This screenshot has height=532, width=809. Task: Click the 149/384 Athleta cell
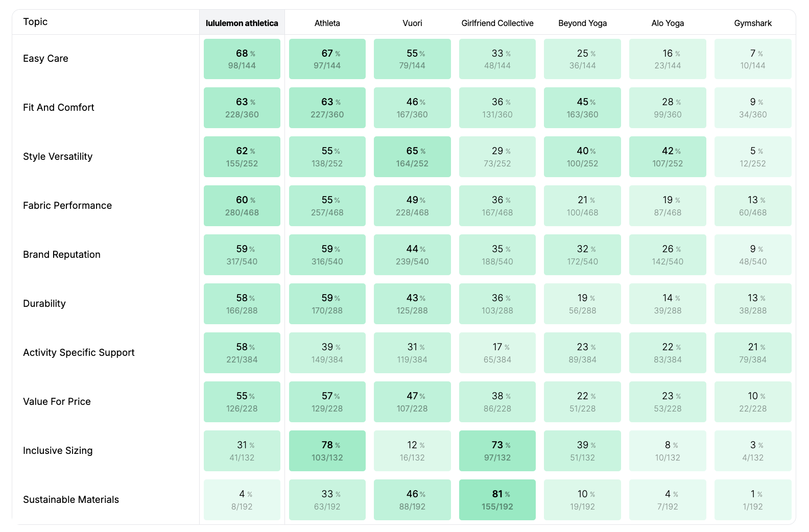point(327,353)
